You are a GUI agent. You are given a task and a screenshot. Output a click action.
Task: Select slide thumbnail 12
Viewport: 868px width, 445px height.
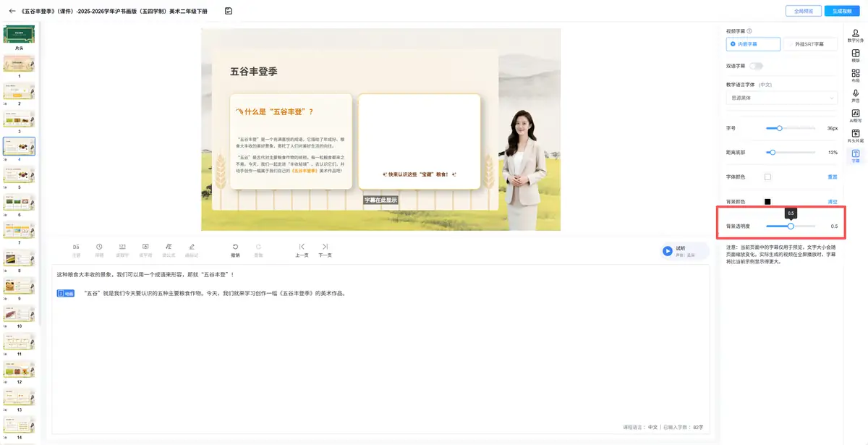pyautogui.click(x=19, y=369)
